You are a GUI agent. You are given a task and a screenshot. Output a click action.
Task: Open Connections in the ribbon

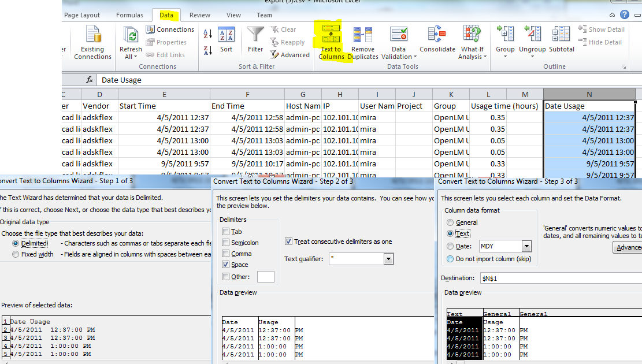pyautogui.click(x=170, y=29)
